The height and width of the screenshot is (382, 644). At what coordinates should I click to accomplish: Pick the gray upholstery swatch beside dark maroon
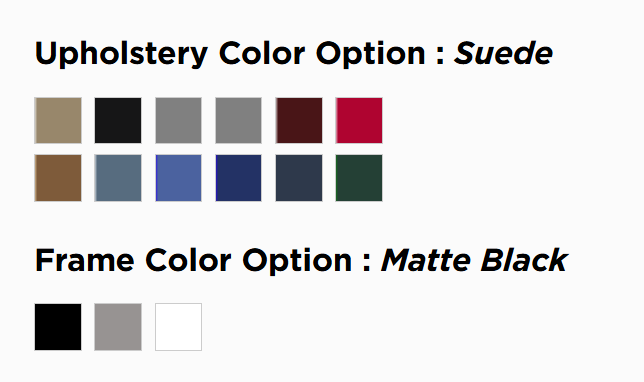click(238, 120)
